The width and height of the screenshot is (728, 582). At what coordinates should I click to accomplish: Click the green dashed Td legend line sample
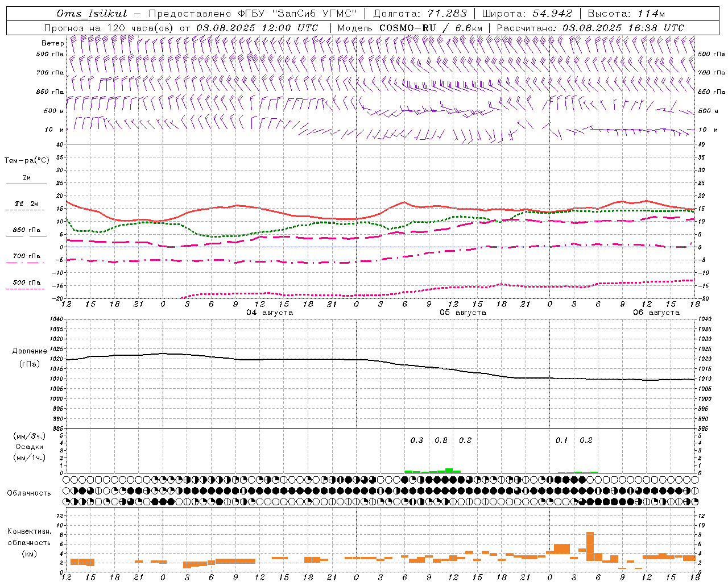[x=26, y=210]
